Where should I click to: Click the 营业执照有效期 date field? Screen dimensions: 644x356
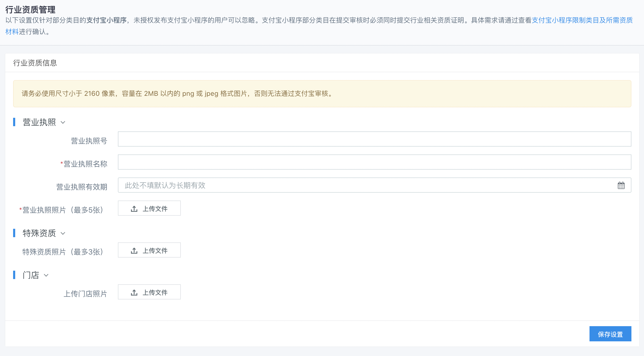click(x=374, y=185)
